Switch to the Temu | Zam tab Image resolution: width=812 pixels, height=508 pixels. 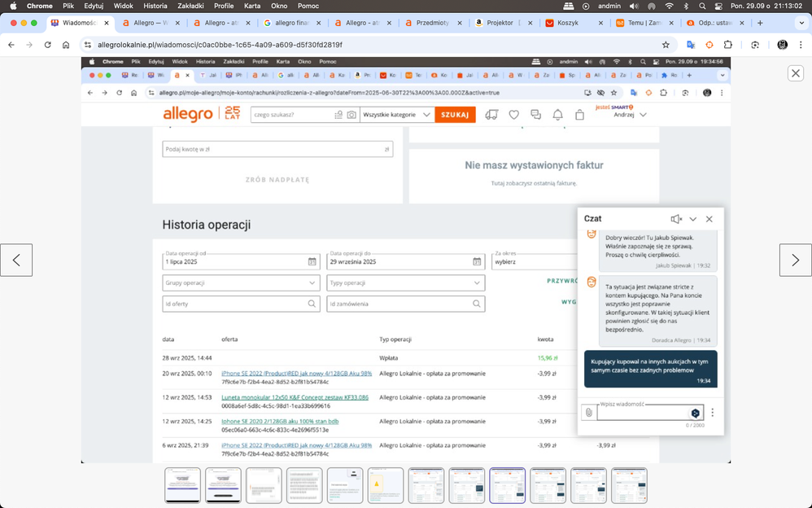(644, 23)
